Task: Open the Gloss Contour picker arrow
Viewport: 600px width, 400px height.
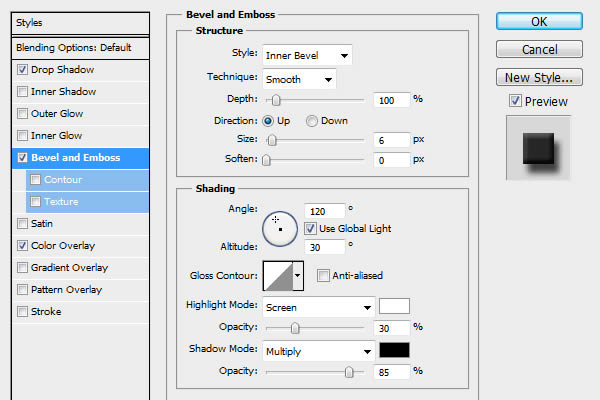Action: [297, 275]
